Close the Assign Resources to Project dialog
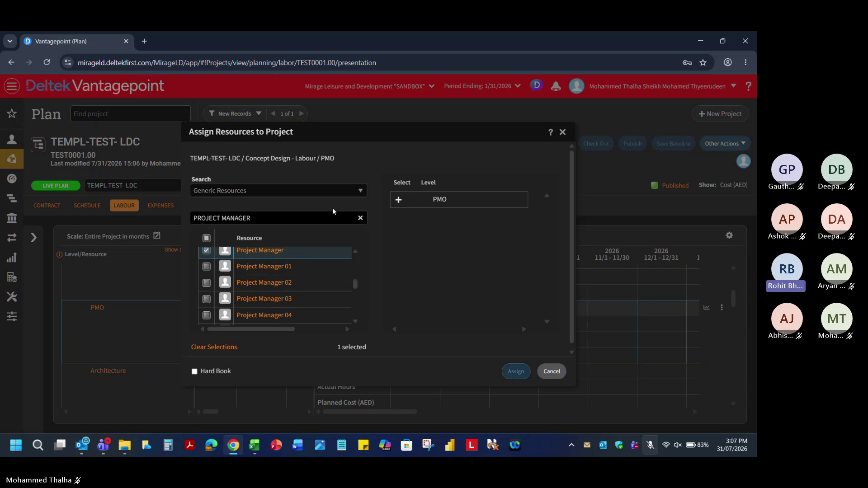Image resolution: width=868 pixels, height=488 pixels. [562, 132]
